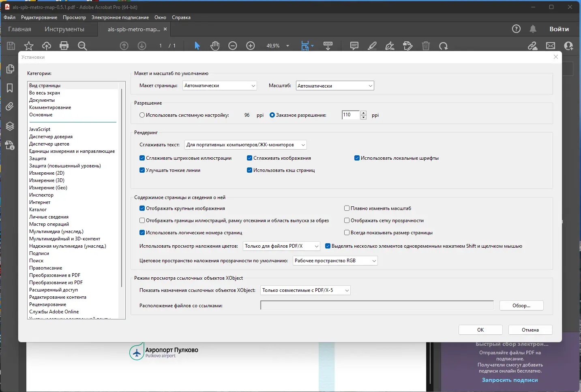Toggle 'Улучшать тонкие линии' checkbox
The image size is (581, 392).
pyautogui.click(x=142, y=170)
